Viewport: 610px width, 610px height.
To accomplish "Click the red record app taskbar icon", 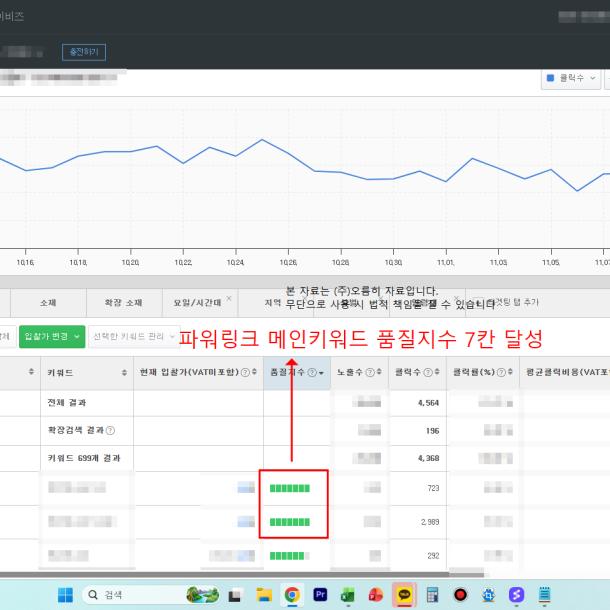I will click(x=460, y=594).
